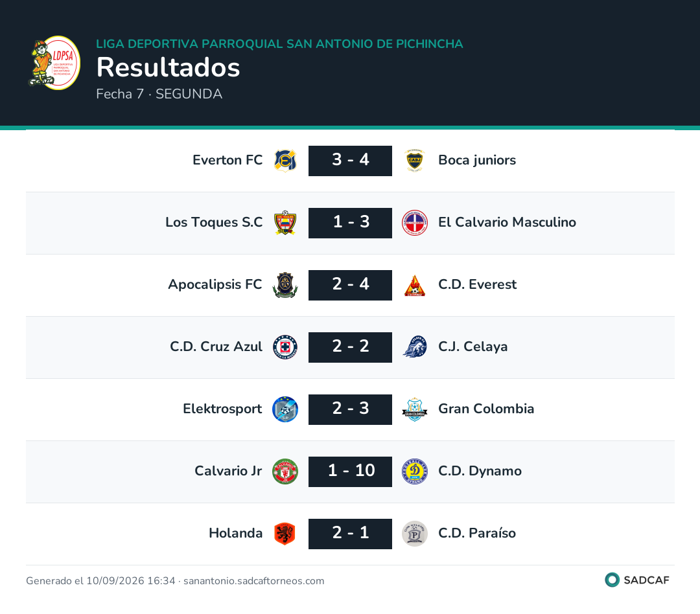This screenshot has height=614, width=700.
Task: Click the LDPSA league logo
Action: (54, 63)
